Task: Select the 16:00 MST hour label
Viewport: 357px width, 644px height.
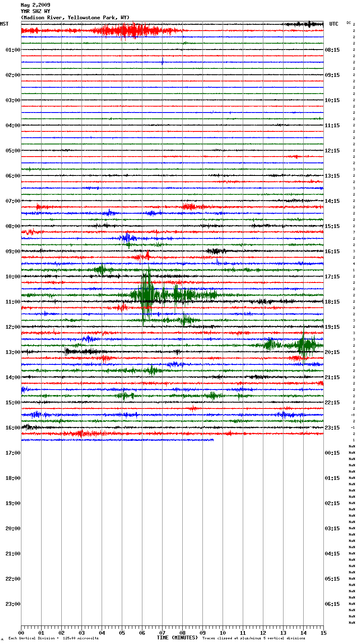Action: click(13, 428)
